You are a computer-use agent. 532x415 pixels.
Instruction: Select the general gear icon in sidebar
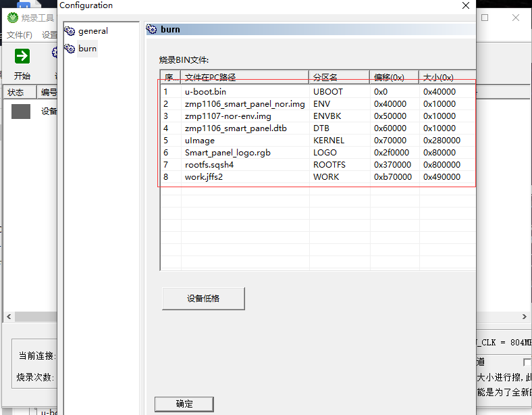coord(70,31)
